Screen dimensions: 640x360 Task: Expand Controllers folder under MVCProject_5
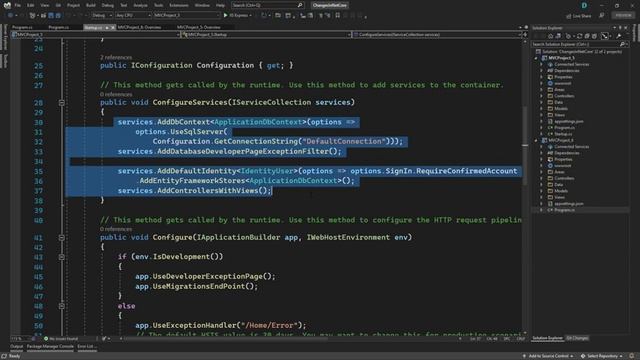tap(542, 96)
